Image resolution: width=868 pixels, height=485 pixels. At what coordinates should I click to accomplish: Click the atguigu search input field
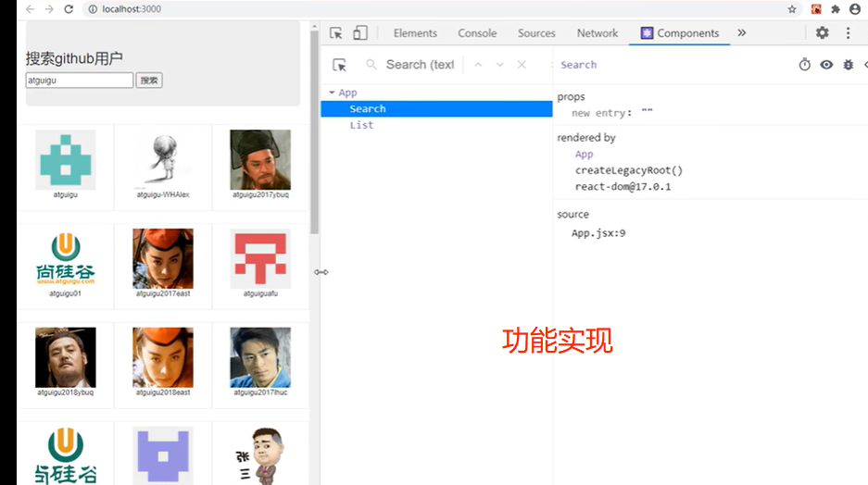click(79, 81)
